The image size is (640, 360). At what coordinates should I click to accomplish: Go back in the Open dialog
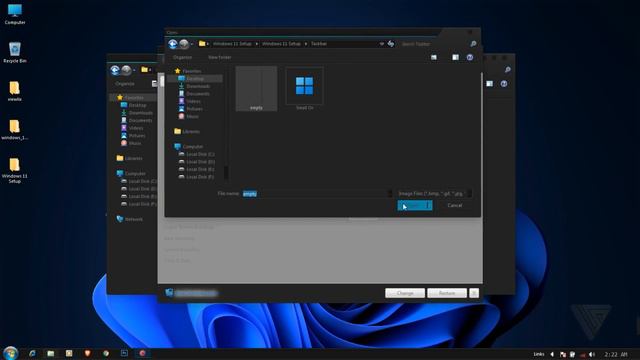(173, 44)
